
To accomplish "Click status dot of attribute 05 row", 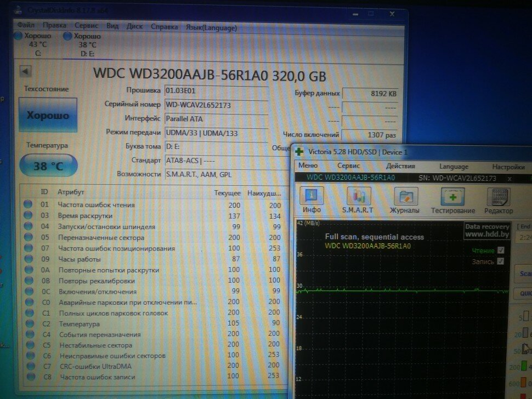I will point(29,237).
